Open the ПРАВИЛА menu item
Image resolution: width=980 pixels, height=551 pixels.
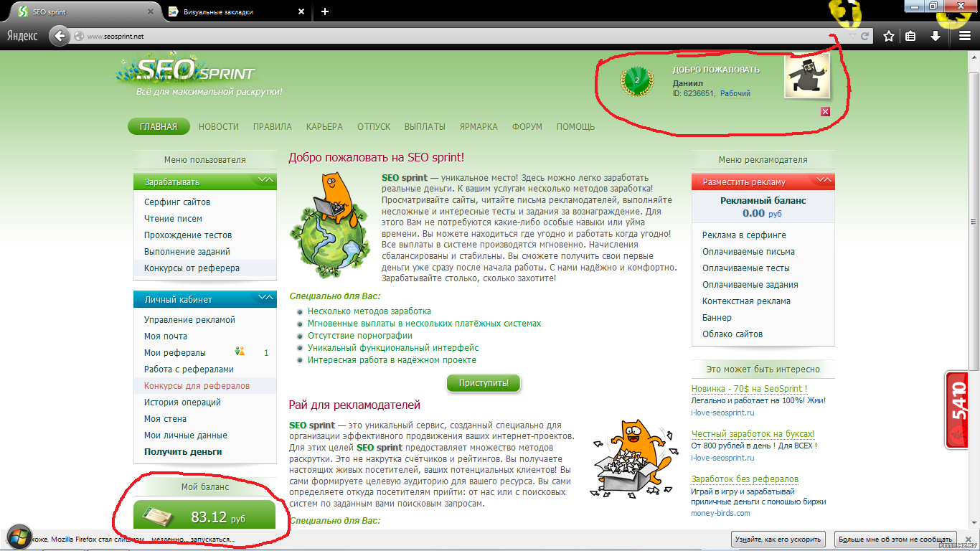click(x=273, y=126)
